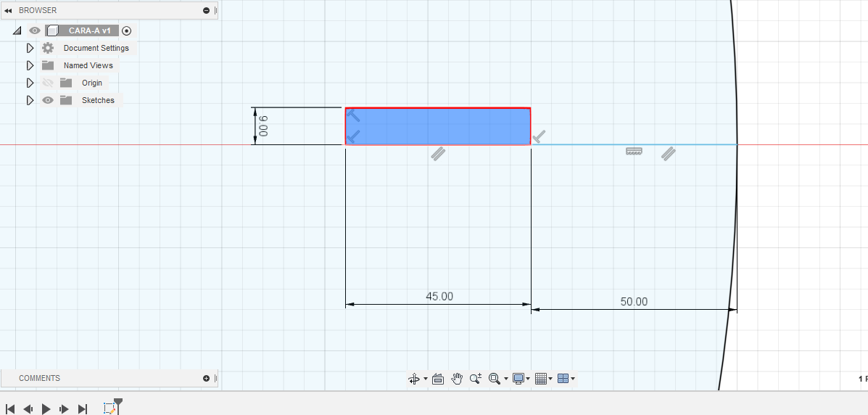Activate CARA-A v1 component radio button
The height and width of the screenshot is (415, 868).
(127, 31)
